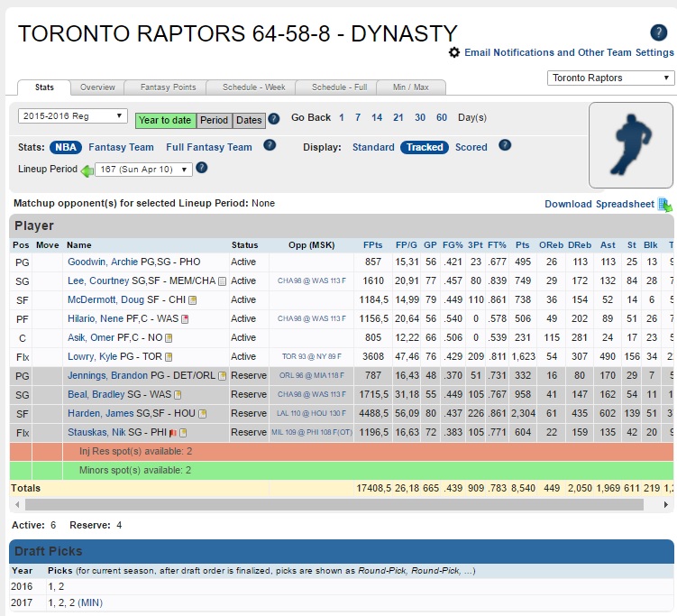Open Lowry, Kyle player link
This screenshot has height=616, width=677.
tap(92, 357)
